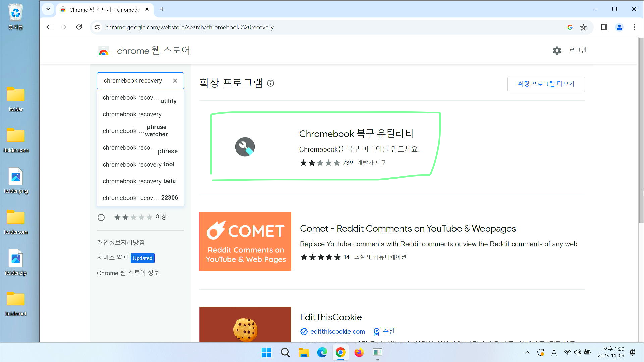This screenshot has width=644, height=362.
Task: Open Firefox from the taskbar
Action: point(359,353)
